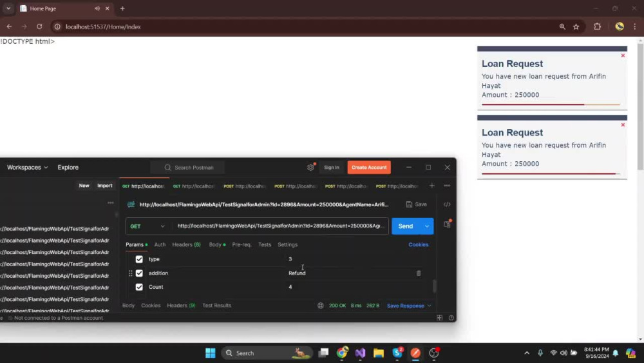This screenshot has width=644, height=363.
Task: Open Chrome zoom magnifier icon in address bar
Action: pos(562,26)
